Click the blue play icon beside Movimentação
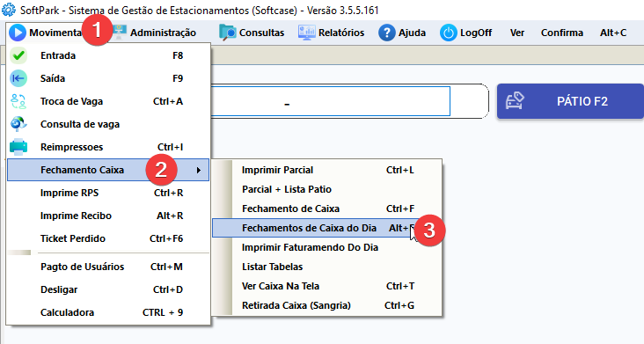This screenshot has height=344, width=644. click(18, 33)
